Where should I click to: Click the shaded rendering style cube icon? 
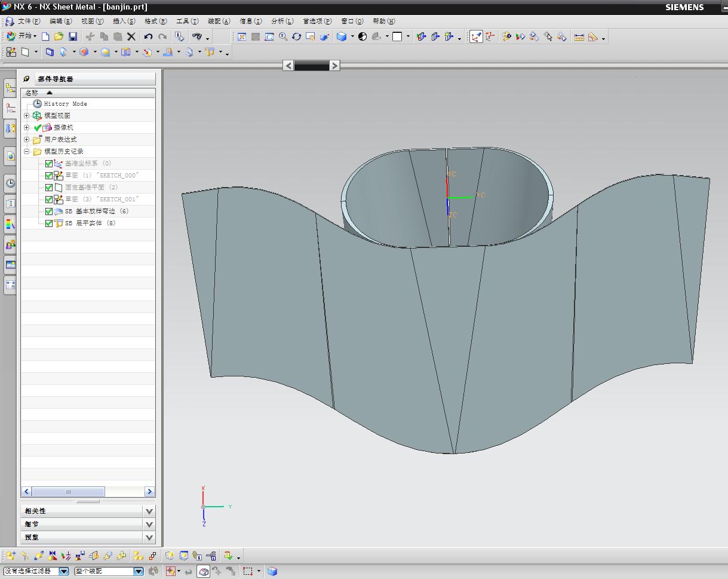click(342, 36)
